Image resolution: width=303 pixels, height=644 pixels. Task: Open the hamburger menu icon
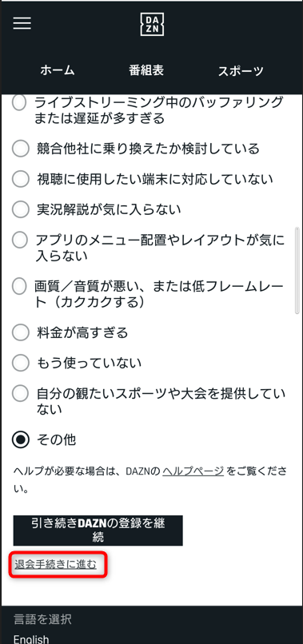click(22, 23)
